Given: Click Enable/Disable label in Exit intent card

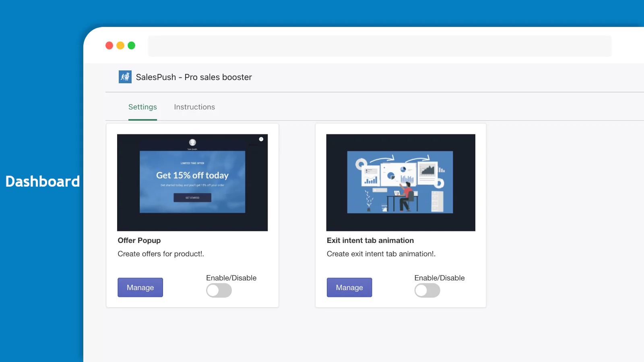Looking at the screenshot, I should (440, 278).
